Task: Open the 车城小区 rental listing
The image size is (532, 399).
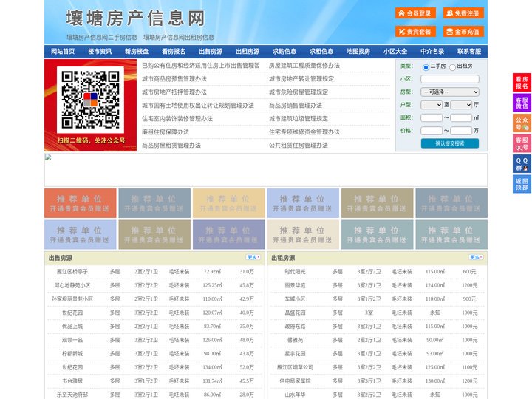Action: pyautogui.click(x=295, y=299)
